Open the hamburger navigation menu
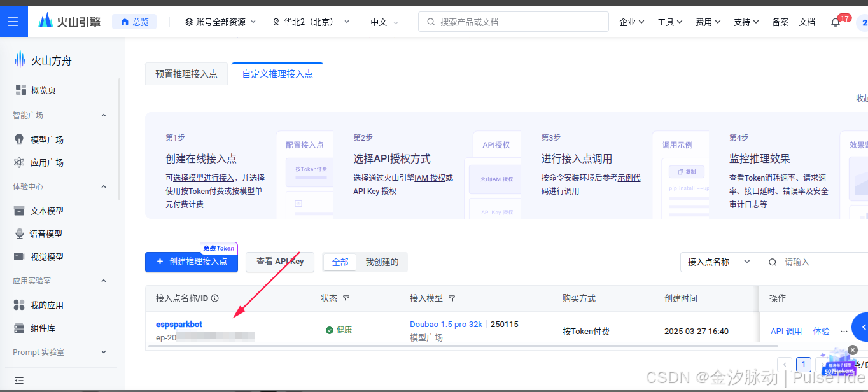This screenshot has height=392, width=868. (14, 22)
